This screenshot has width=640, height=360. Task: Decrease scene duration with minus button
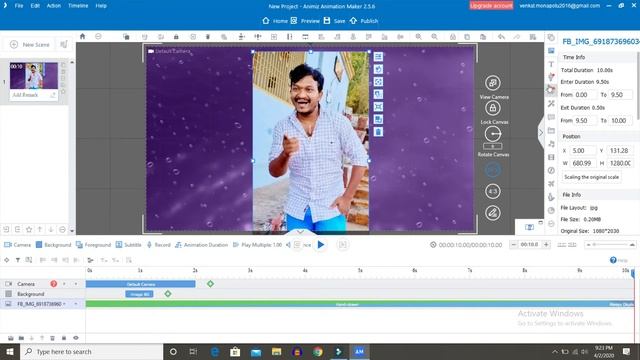[513, 244]
